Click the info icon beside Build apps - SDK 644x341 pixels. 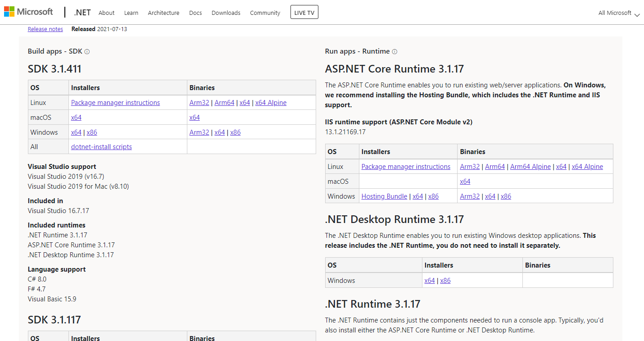87,52
